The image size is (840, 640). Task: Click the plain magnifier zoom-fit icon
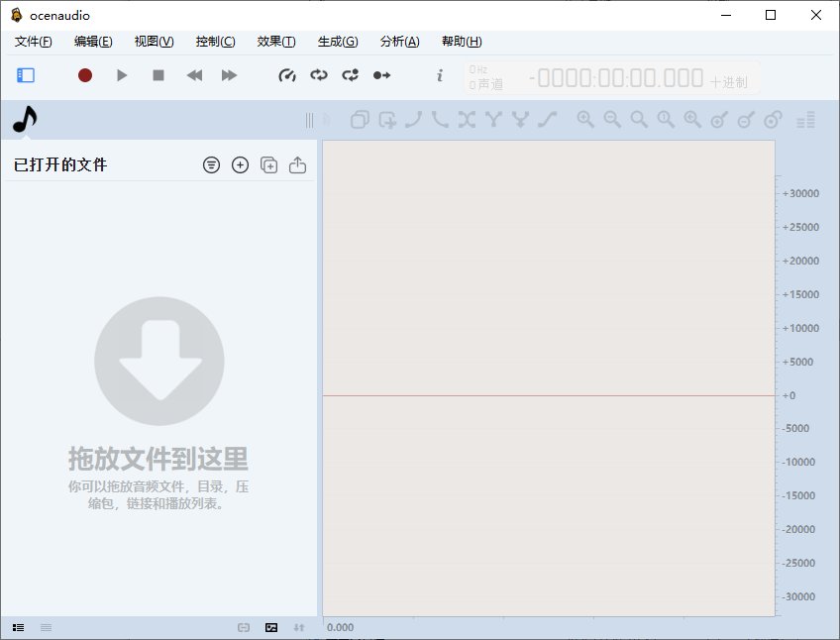639,120
